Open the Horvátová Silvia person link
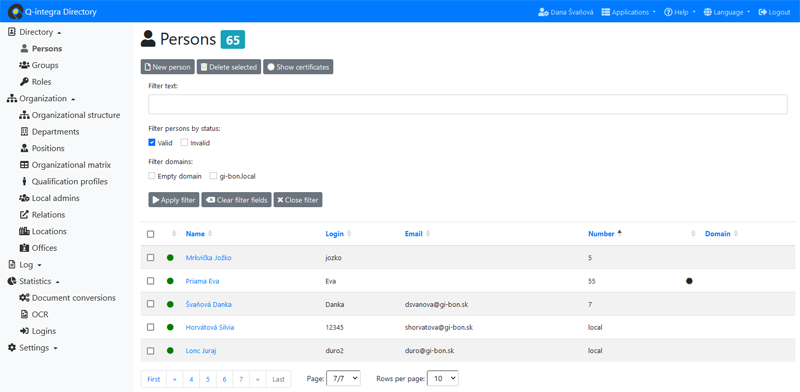 point(210,327)
